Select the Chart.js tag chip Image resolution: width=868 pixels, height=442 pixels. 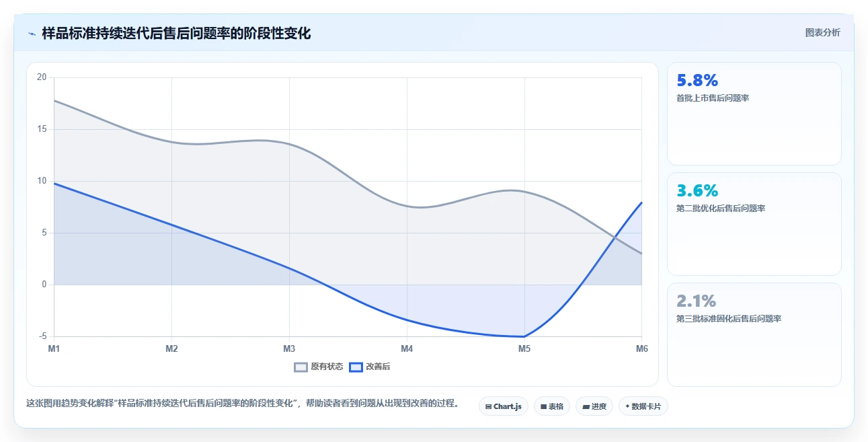tap(504, 406)
